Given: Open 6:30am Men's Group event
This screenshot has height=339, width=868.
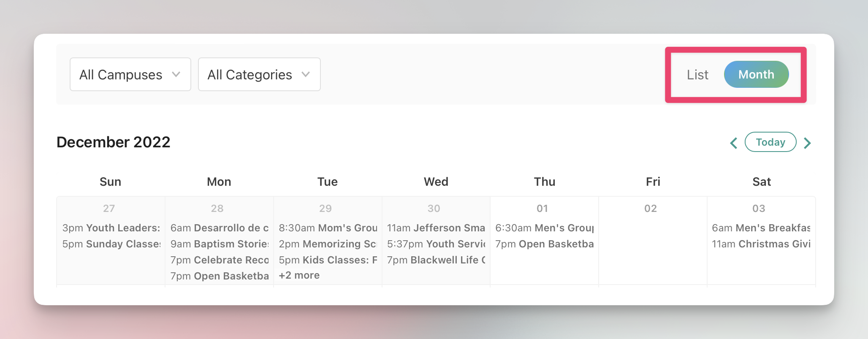Looking at the screenshot, I should coord(545,228).
